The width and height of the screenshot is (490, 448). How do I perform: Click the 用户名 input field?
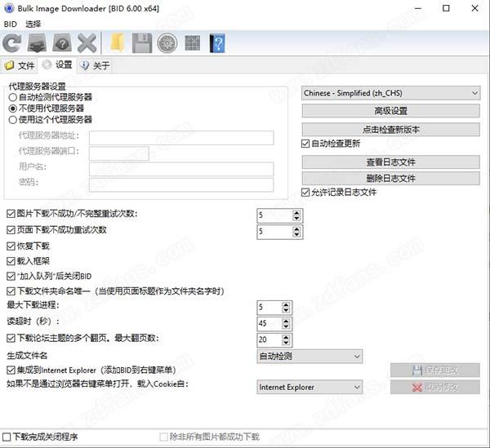[181, 169]
